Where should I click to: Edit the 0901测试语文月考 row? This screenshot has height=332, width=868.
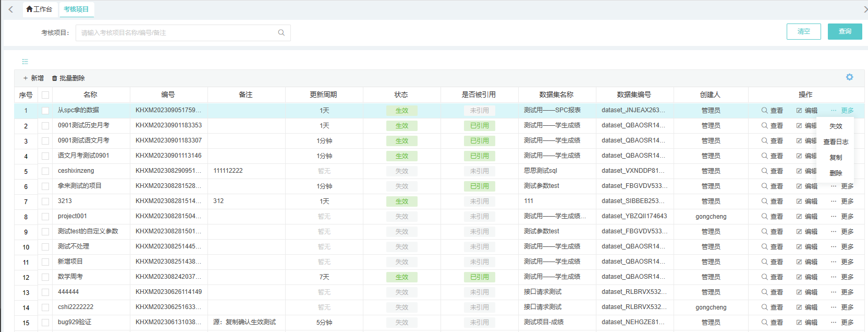click(x=806, y=141)
